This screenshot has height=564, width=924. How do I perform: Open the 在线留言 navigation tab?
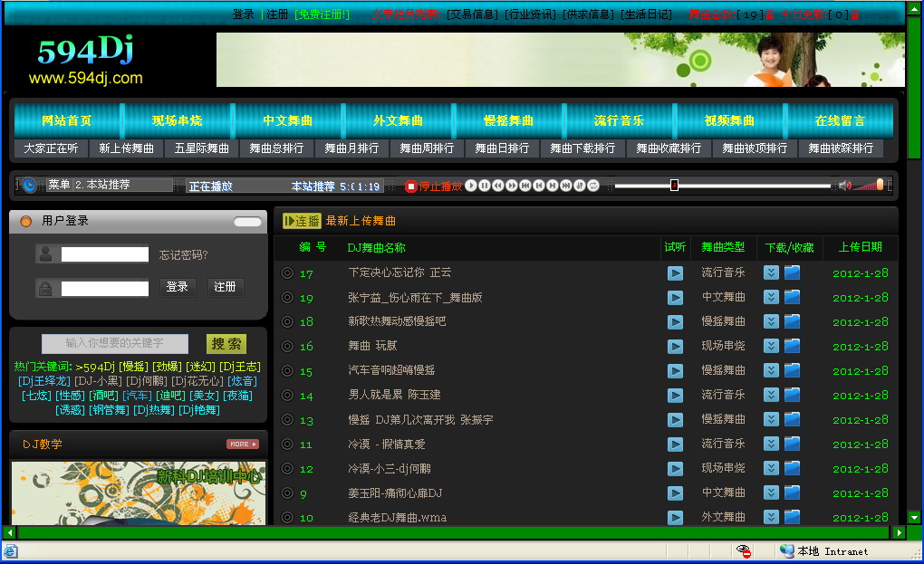pos(840,120)
